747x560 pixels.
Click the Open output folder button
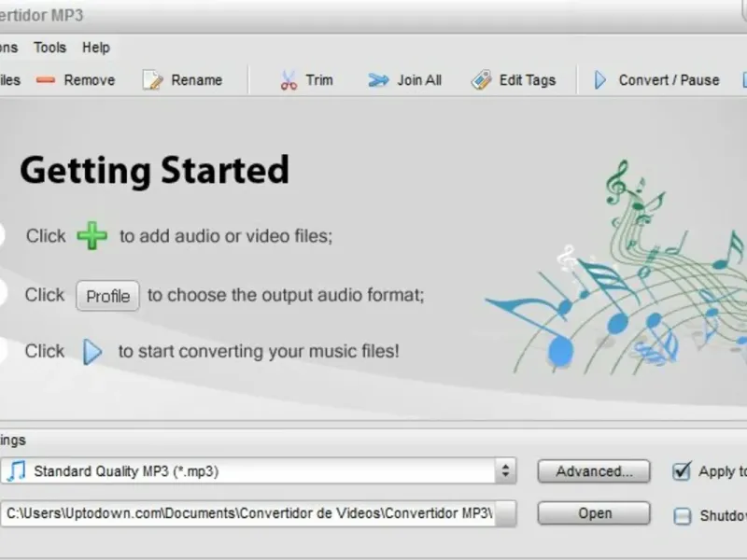tap(594, 513)
